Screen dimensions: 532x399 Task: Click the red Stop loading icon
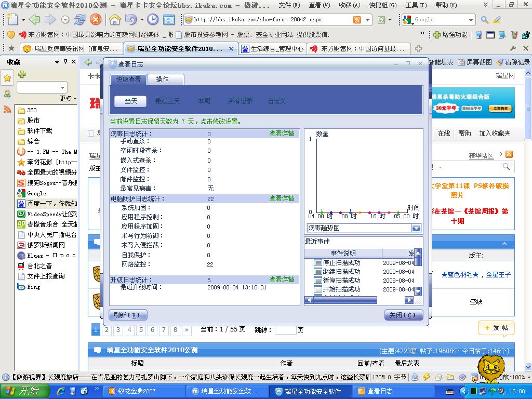click(96, 20)
